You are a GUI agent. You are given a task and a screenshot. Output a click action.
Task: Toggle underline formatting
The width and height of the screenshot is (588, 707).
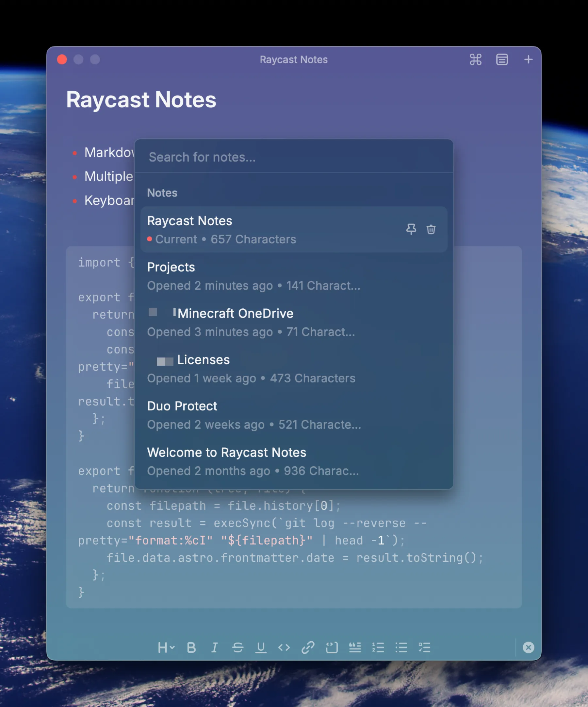[x=261, y=647]
